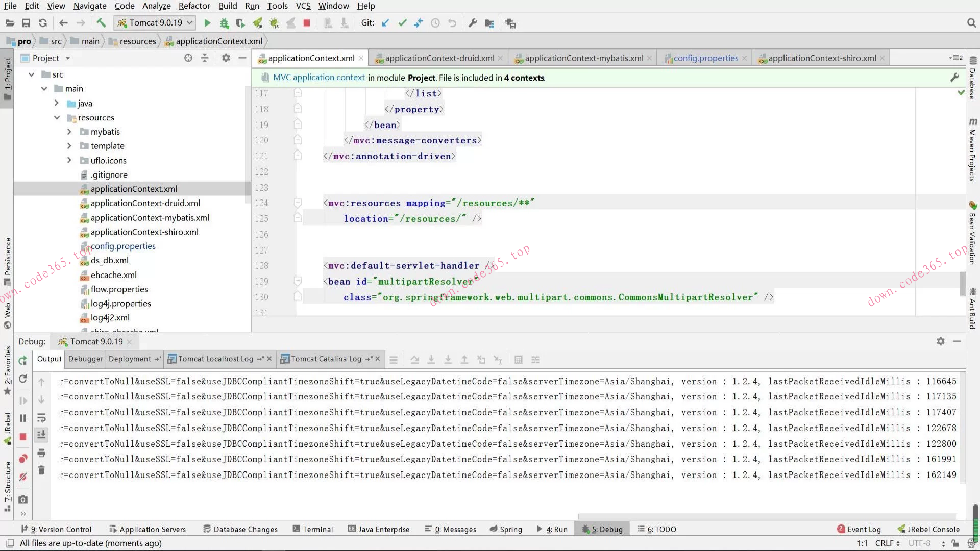Click the Mute Breakpoints icon in Debug panel
Viewport: 980px width, 551px height.
coord(23,477)
